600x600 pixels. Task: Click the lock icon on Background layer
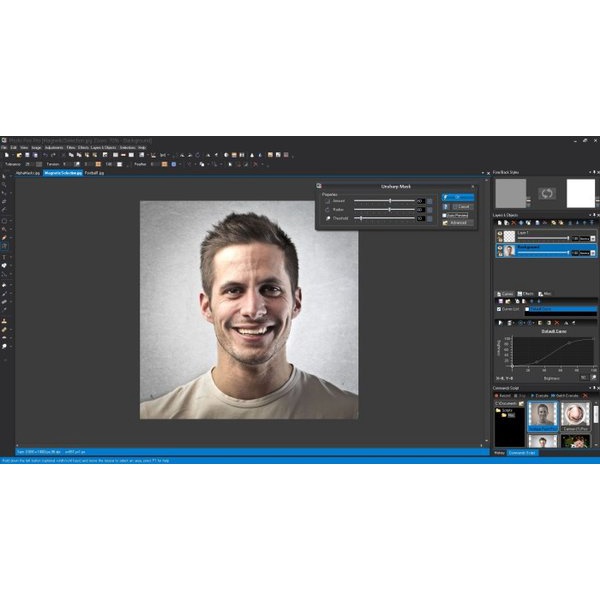click(500, 254)
